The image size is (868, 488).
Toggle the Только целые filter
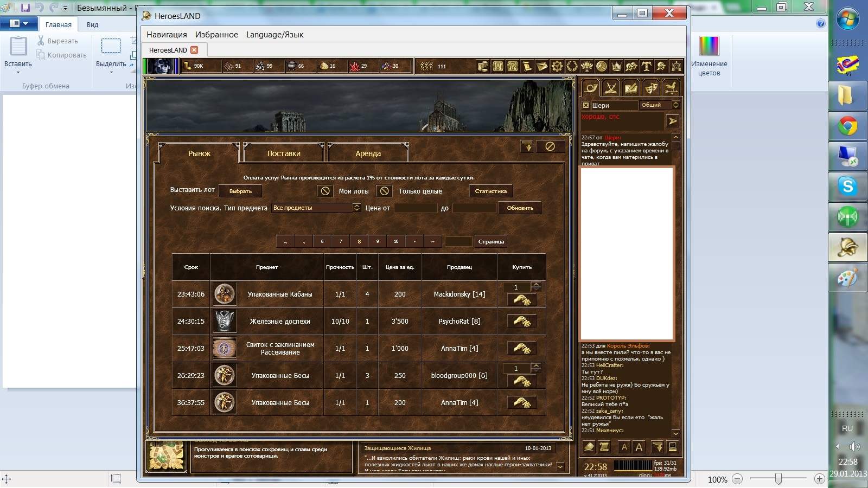point(384,191)
